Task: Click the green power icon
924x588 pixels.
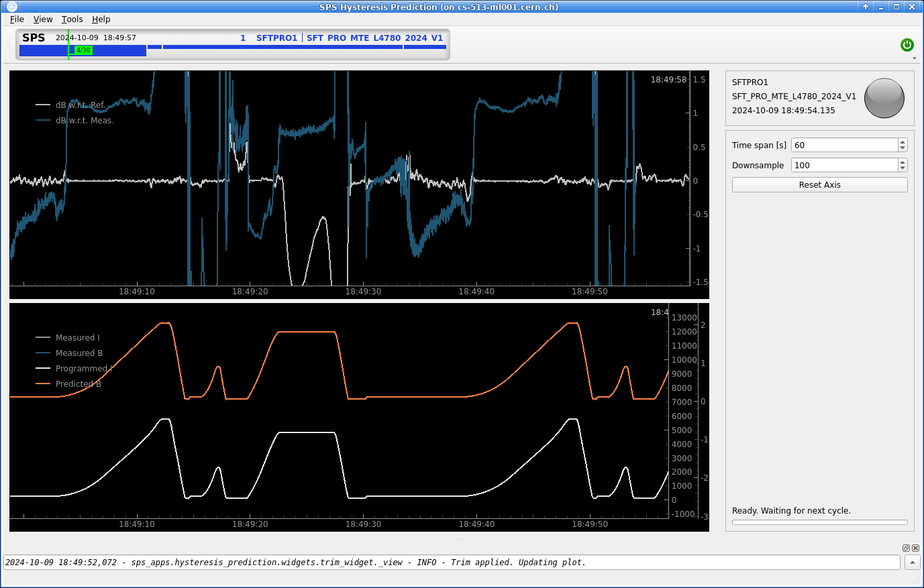Action: (x=907, y=45)
